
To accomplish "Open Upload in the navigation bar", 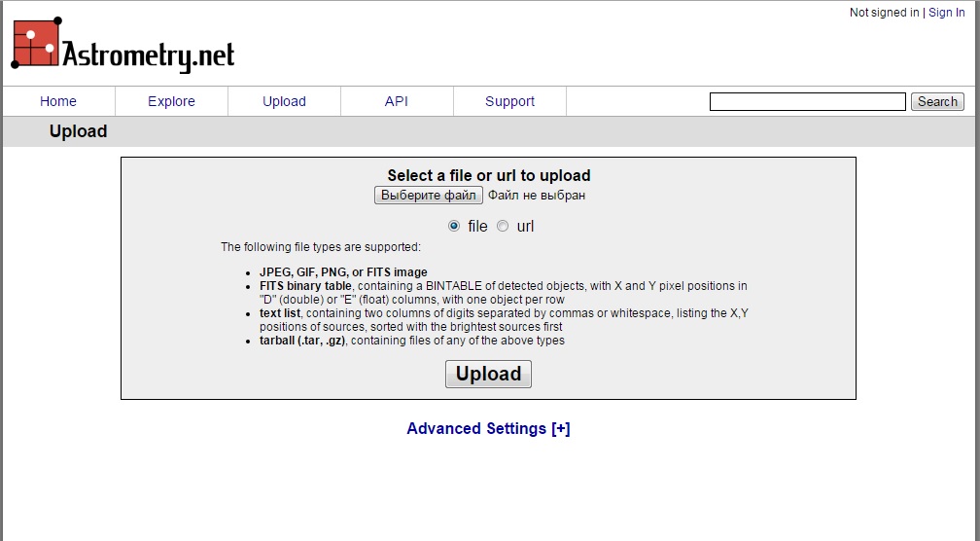I will [x=284, y=101].
